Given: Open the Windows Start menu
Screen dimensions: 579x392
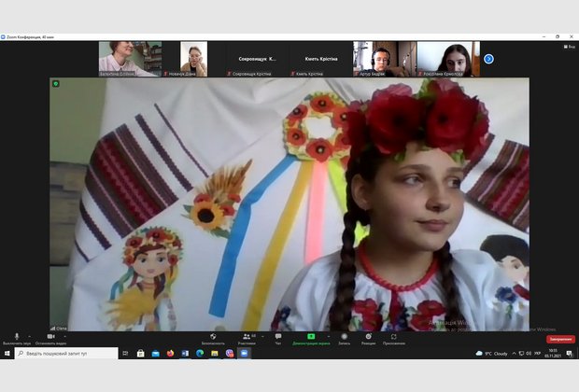Looking at the screenshot, I should (7, 354).
